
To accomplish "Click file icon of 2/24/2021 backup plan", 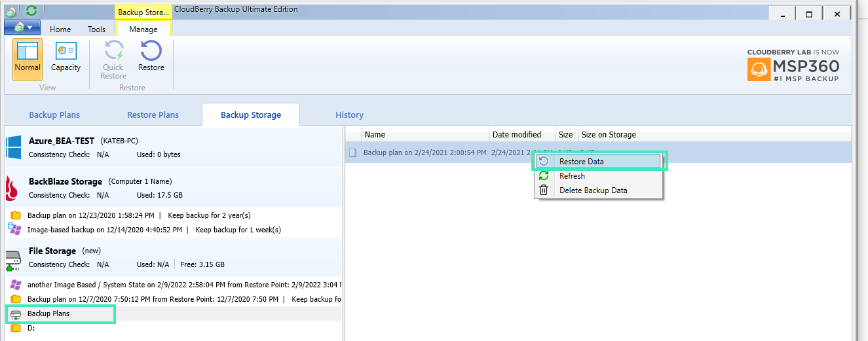I will (352, 153).
